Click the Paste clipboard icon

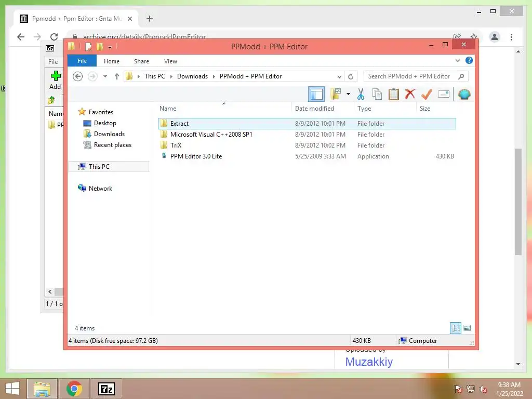(394, 94)
